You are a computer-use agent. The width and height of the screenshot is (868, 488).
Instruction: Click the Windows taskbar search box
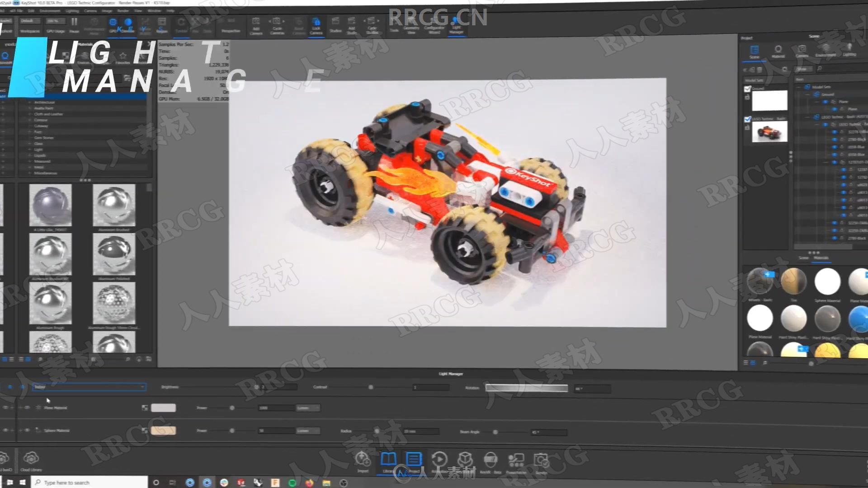pyautogui.click(x=90, y=482)
